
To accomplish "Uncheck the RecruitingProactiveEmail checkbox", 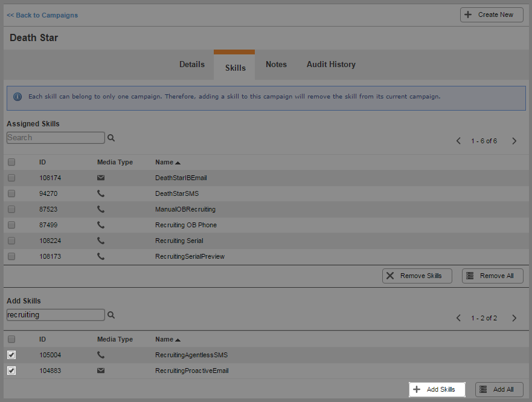I will tap(11, 371).
